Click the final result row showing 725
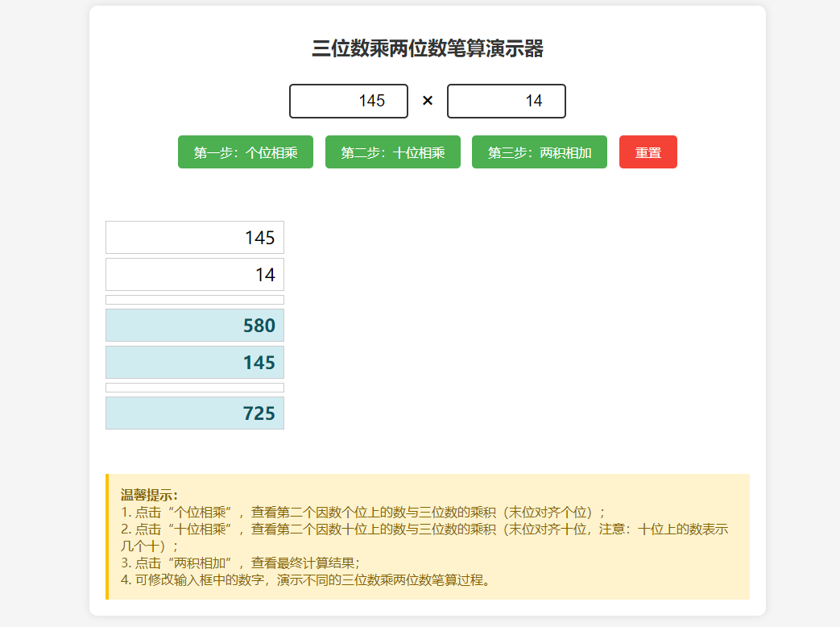The image size is (840, 627). click(194, 412)
